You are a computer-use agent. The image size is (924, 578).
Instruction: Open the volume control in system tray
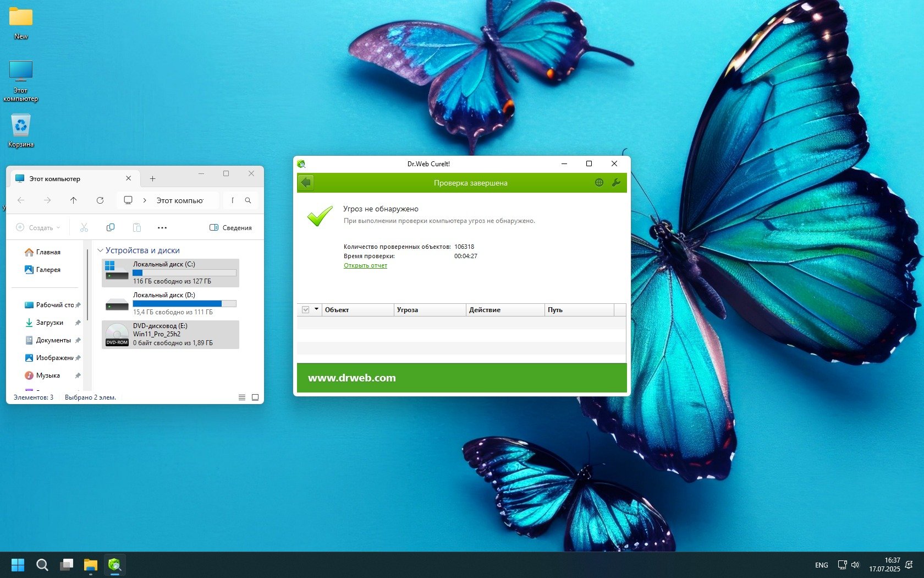click(855, 565)
